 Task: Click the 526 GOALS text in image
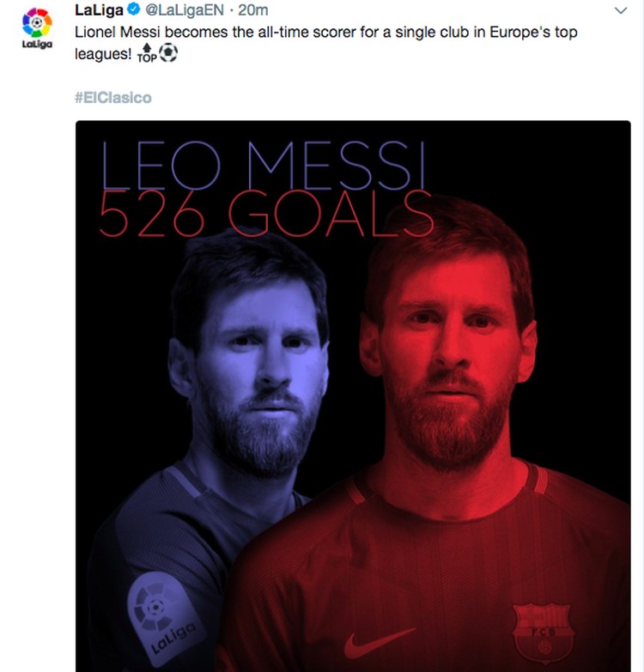point(266,215)
